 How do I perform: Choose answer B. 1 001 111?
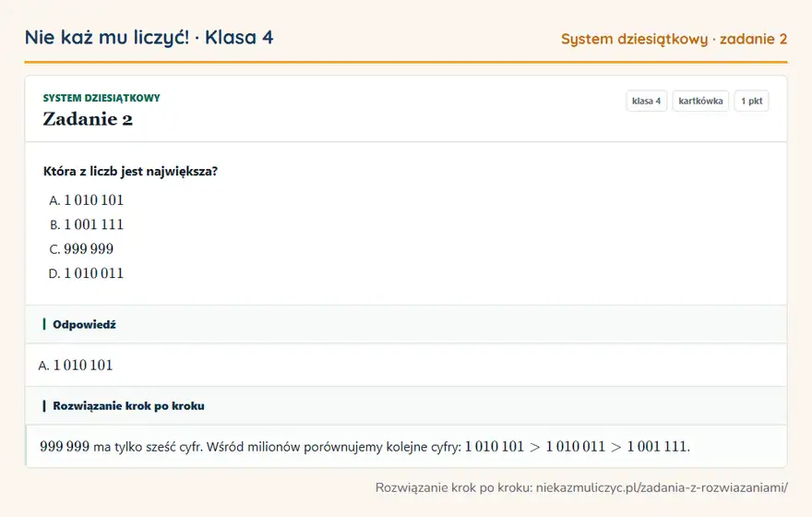coord(87,224)
